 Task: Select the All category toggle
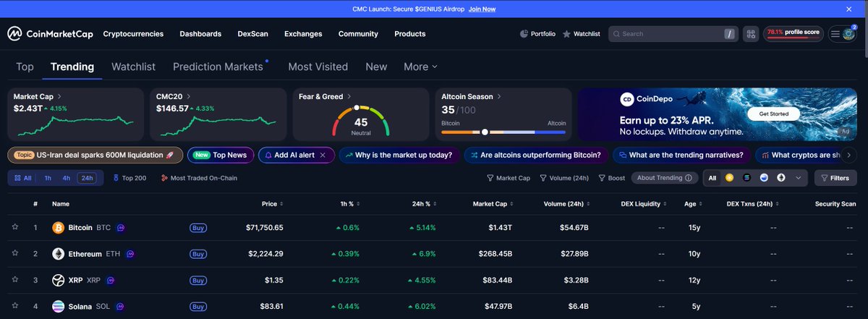pyautogui.click(x=22, y=178)
